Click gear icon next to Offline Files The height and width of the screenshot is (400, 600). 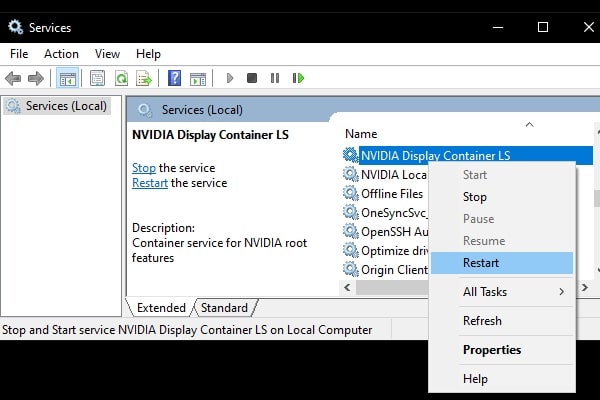(x=351, y=193)
